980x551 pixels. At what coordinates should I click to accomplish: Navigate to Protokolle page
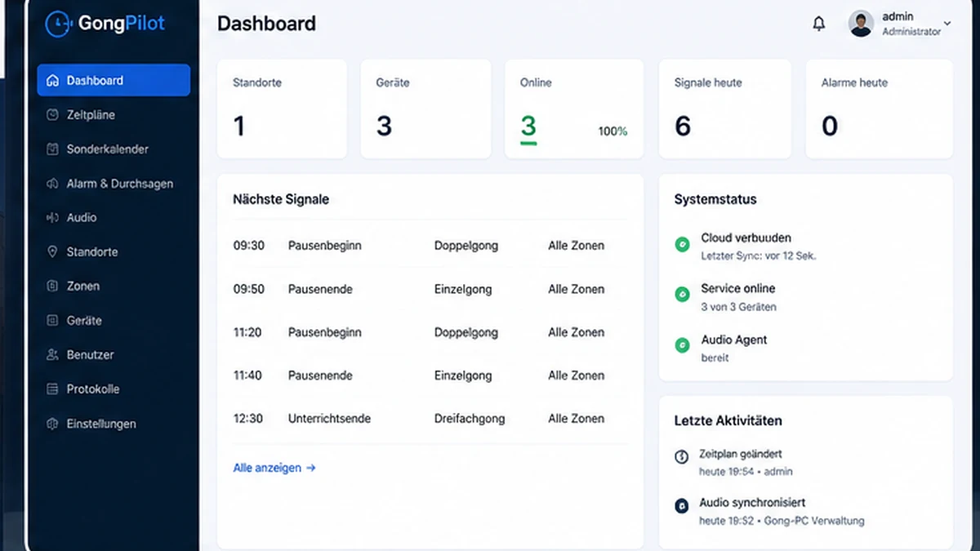tap(114, 389)
